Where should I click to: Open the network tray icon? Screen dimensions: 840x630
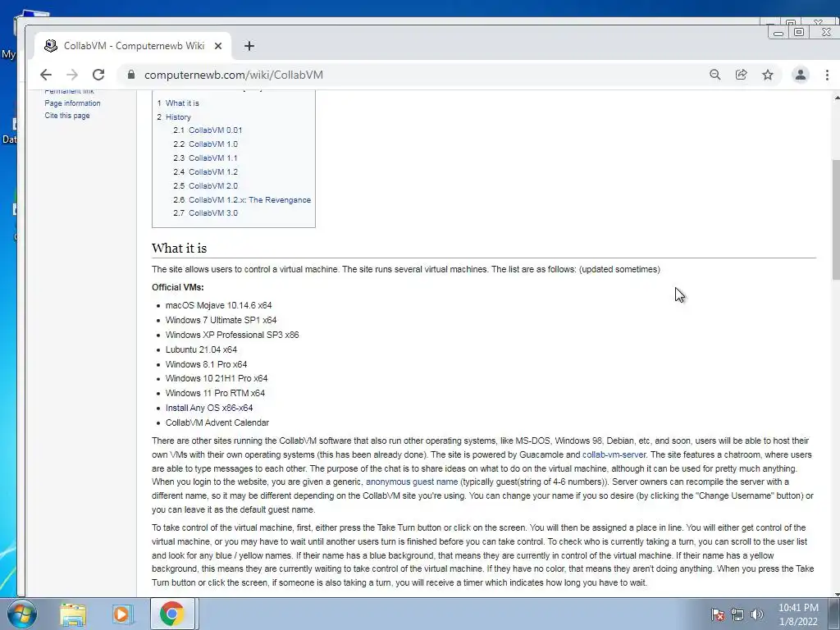737,614
